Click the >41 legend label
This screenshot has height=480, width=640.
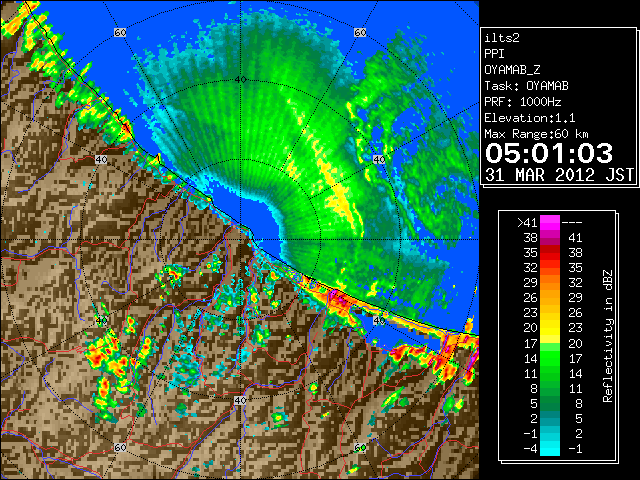[x=527, y=223]
